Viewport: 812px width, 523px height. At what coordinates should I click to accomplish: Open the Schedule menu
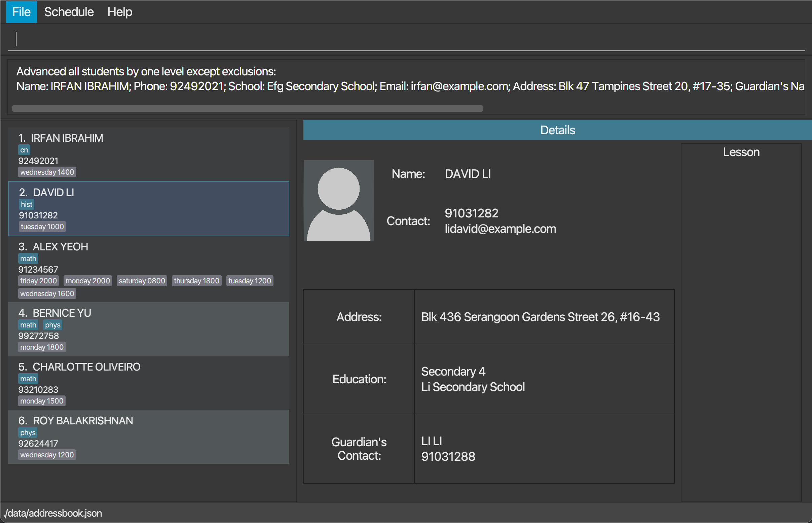coord(69,11)
